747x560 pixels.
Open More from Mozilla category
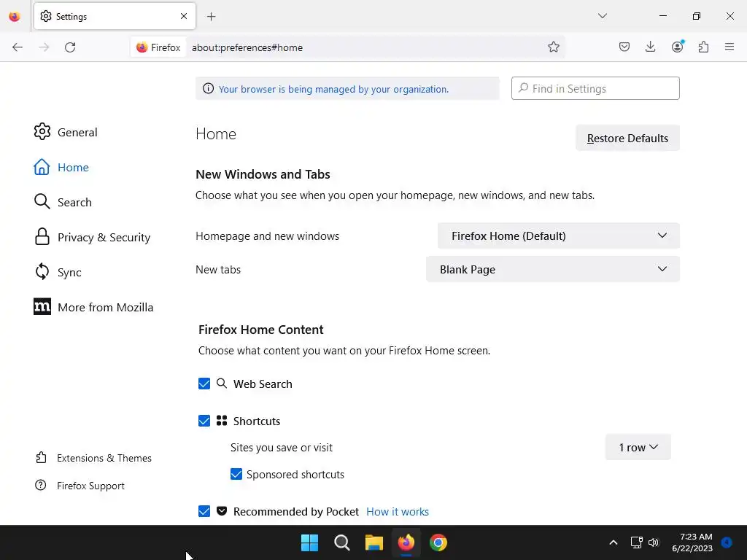pyautogui.click(x=93, y=307)
